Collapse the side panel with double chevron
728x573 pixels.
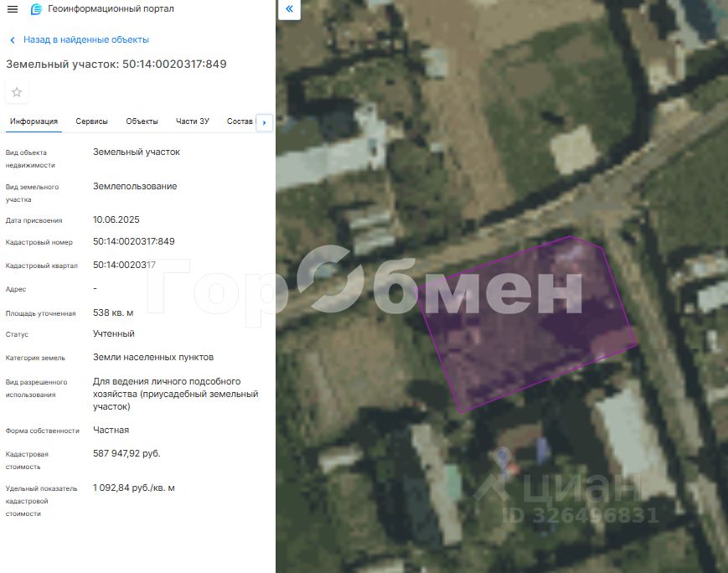(x=289, y=9)
